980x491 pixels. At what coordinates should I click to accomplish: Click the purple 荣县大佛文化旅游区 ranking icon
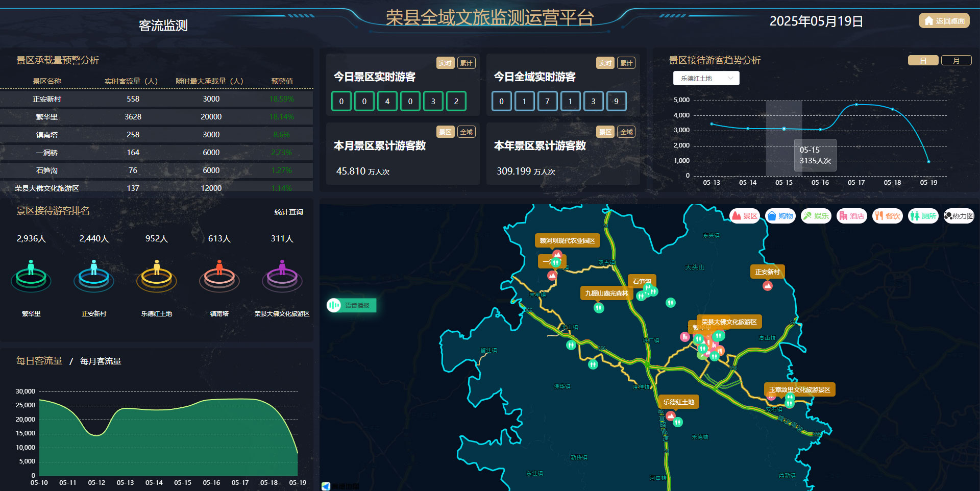pyautogui.click(x=282, y=276)
